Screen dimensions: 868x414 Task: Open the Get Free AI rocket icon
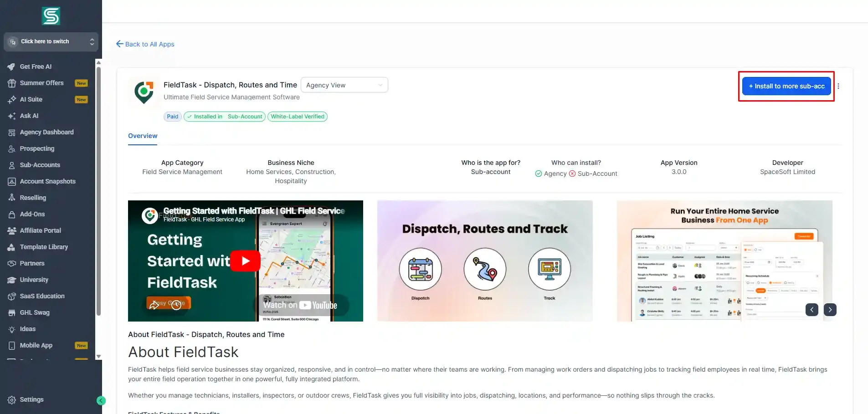pyautogui.click(x=12, y=66)
